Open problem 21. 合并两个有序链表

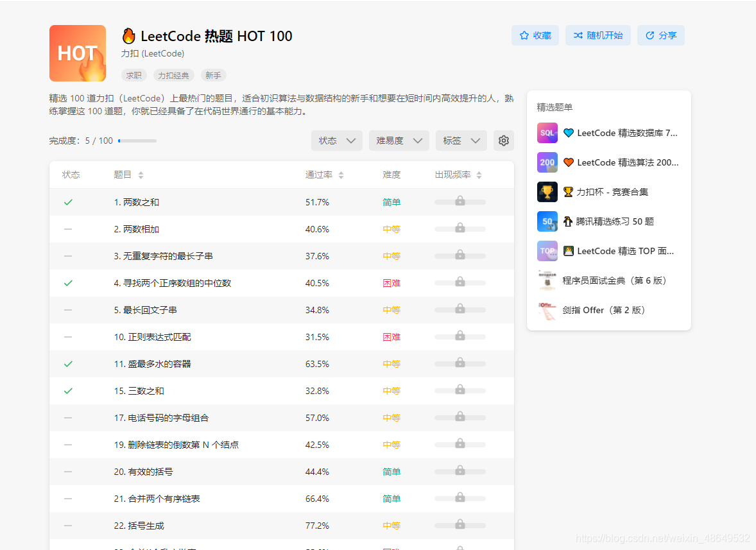(x=157, y=499)
